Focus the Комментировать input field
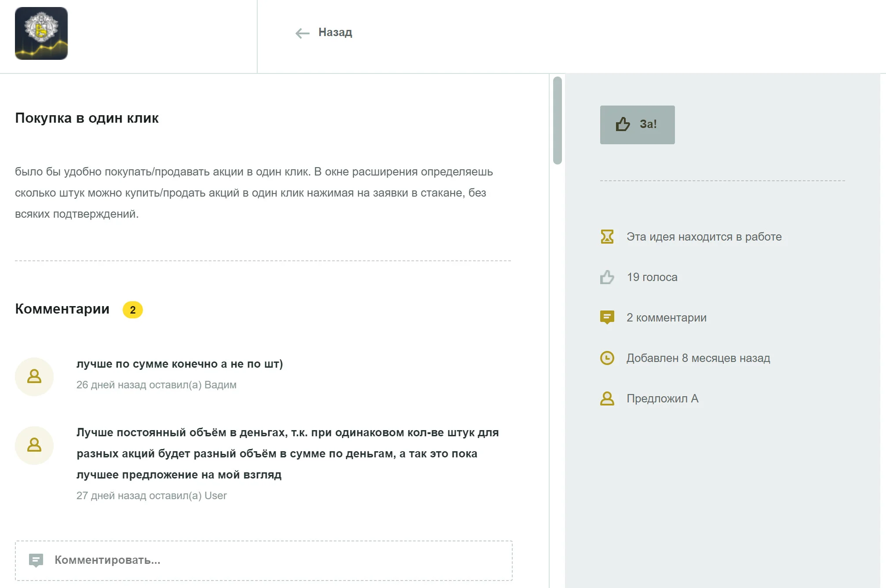This screenshot has height=588, width=886. [x=264, y=560]
